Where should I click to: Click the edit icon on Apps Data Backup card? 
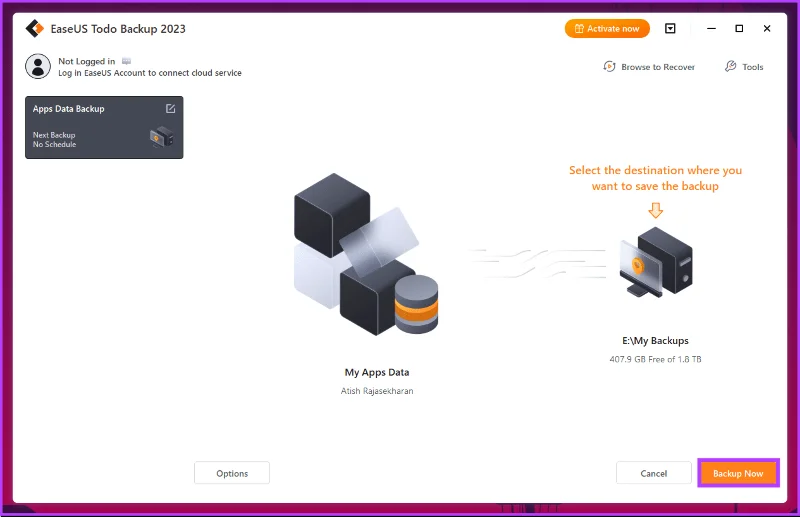[170, 109]
